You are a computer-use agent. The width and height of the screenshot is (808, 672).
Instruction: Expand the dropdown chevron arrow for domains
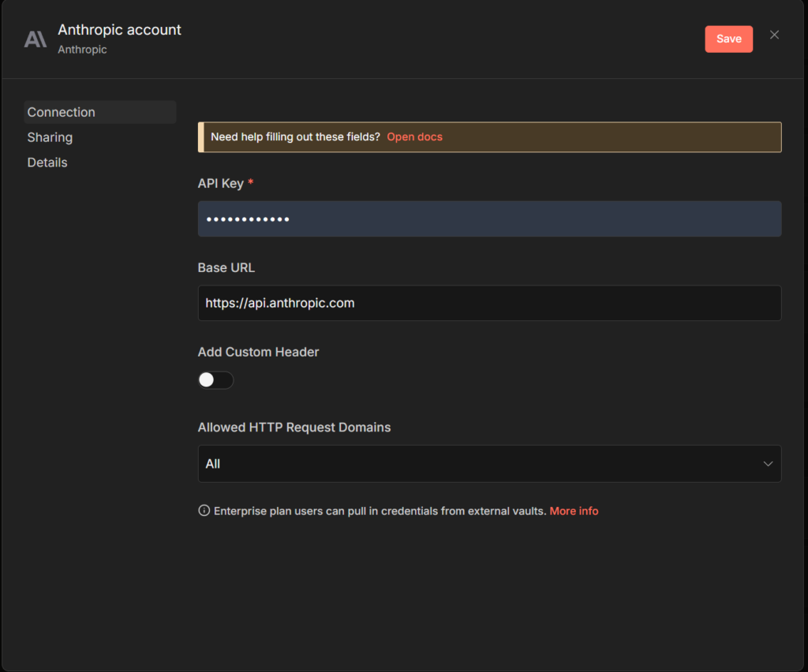[x=768, y=464]
